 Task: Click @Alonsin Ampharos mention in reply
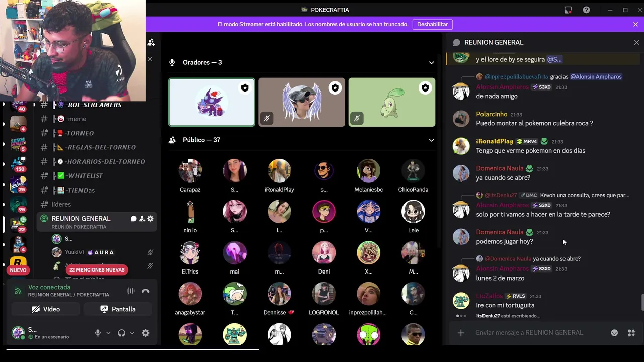[x=596, y=77]
